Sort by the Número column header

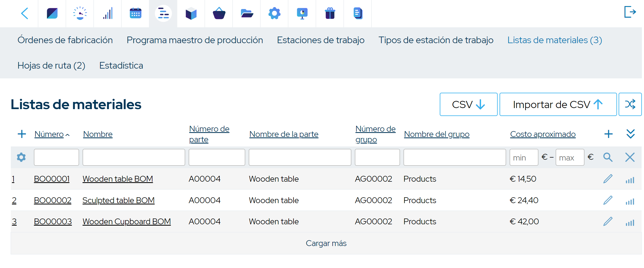coord(49,134)
